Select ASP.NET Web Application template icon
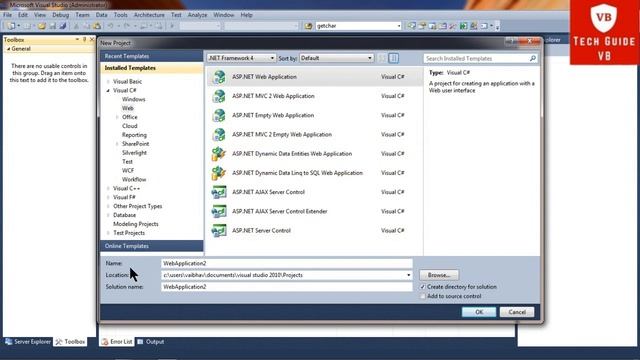The height and width of the screenshot is (360, 640). [x=219, y=77]
